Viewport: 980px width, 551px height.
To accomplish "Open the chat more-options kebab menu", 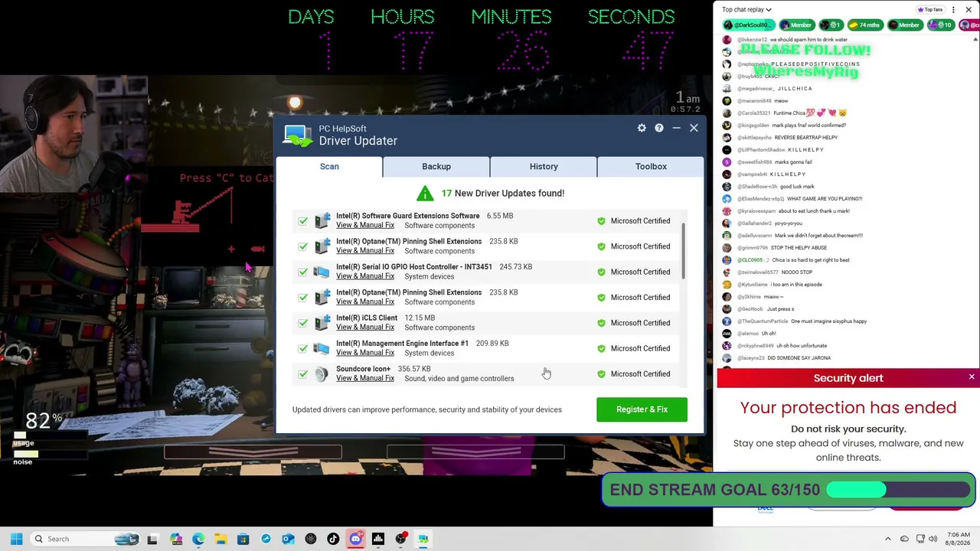I will pos(953,10).
